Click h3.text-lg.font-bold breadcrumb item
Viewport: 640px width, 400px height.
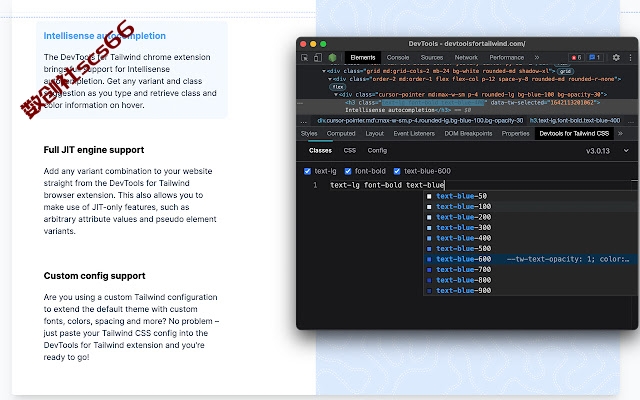point(575,121)
